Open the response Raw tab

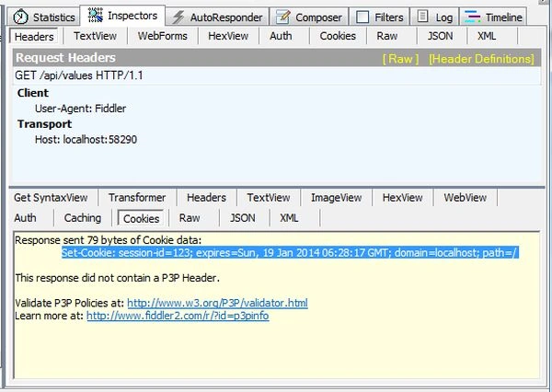pos(190,218)
